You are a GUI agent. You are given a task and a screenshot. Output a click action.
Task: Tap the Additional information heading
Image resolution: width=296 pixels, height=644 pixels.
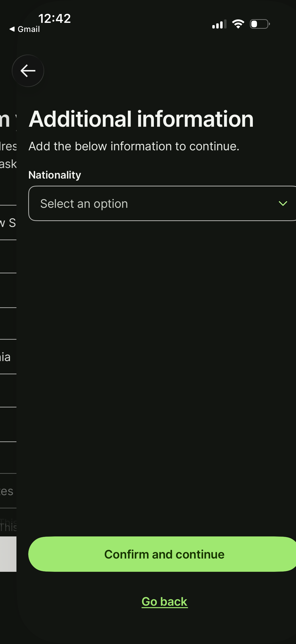pos(141,119)
